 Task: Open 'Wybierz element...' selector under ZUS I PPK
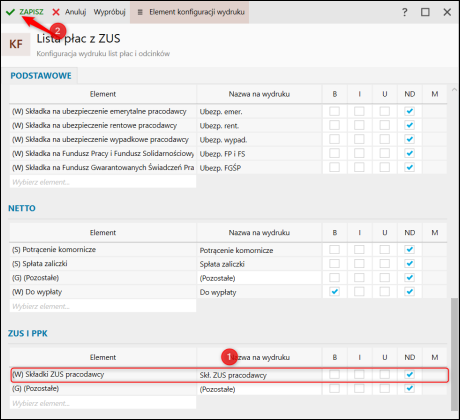103,403
